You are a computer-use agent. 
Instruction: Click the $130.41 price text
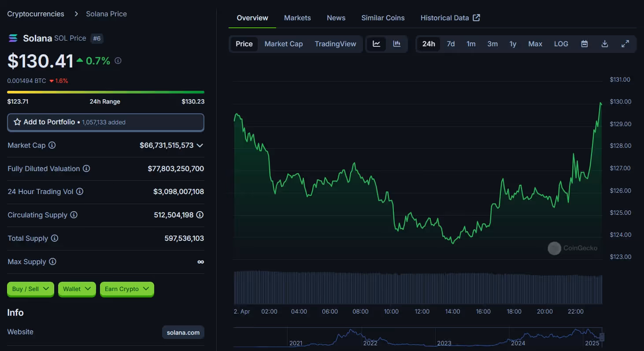tap(40, 61)
